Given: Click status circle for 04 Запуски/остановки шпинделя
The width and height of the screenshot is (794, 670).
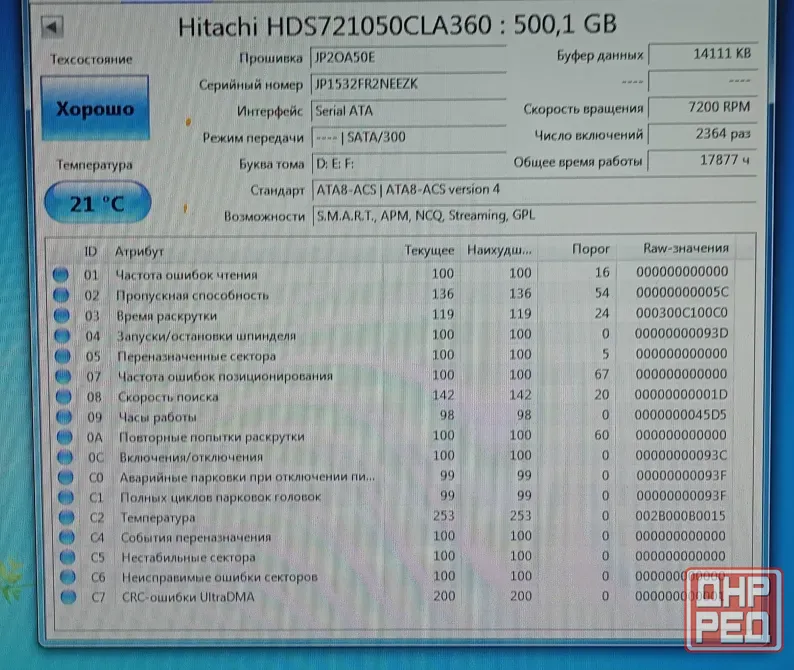Looking at the screenshot, I should (x=62, y=336).
